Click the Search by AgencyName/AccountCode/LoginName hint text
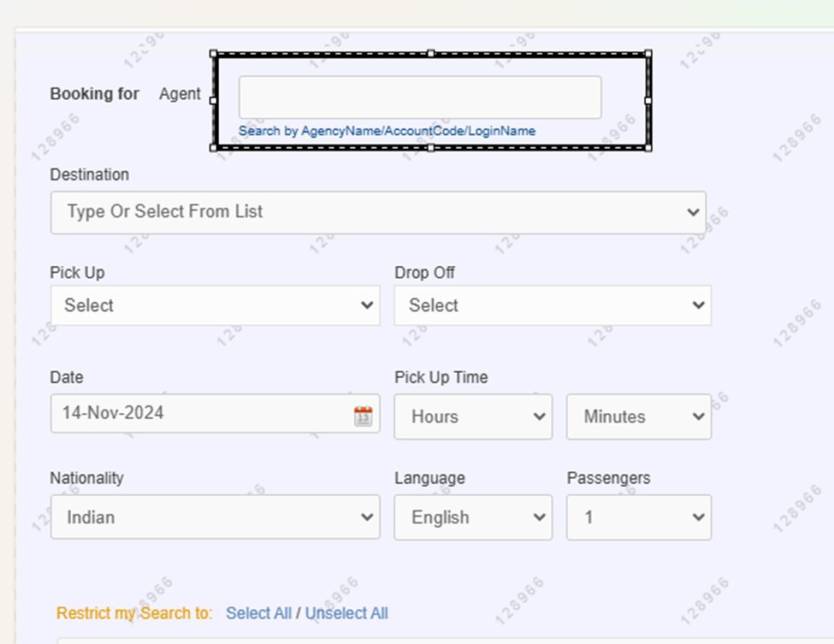 tap(387, 131)
